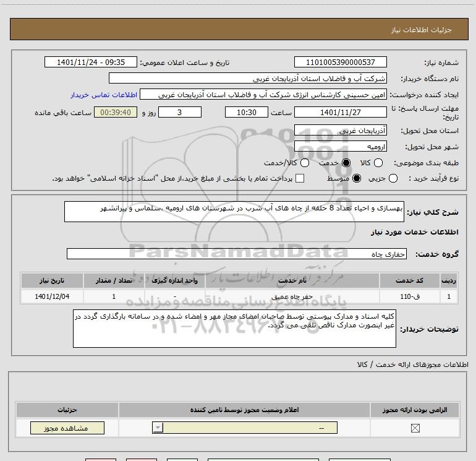Viewport: 476px width, 461px height.
Task: Click the buyer notes text area
Action: (x=234, y=329)
